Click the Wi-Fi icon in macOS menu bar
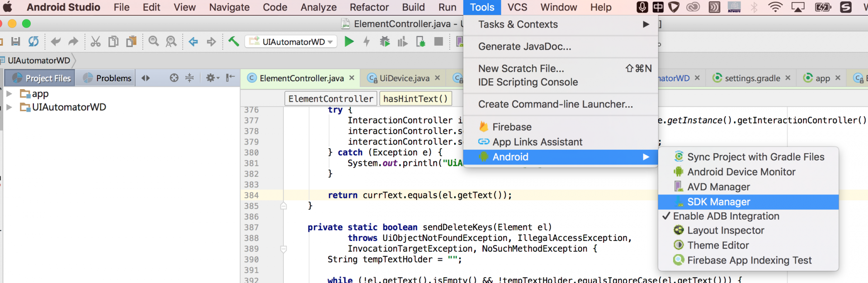868x283 pixels. [775, 7]
